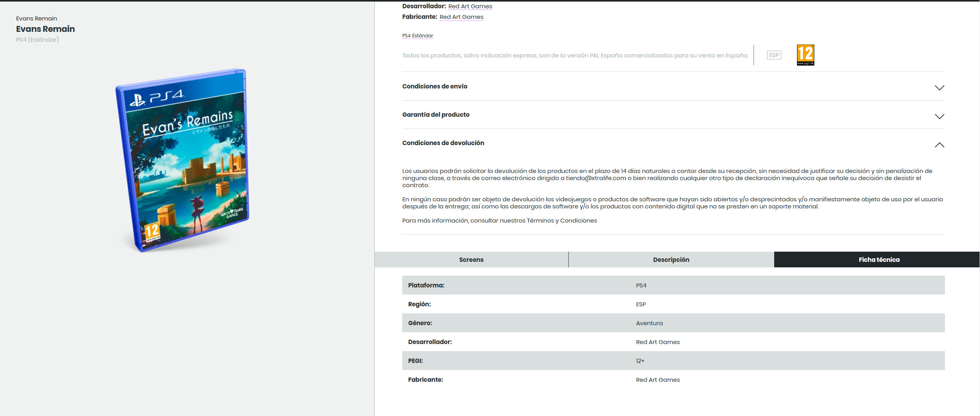Viewport: 980px width, 416px height.
Task: Open Fabricante Red Art Games link
Action: tap(461, 17)
